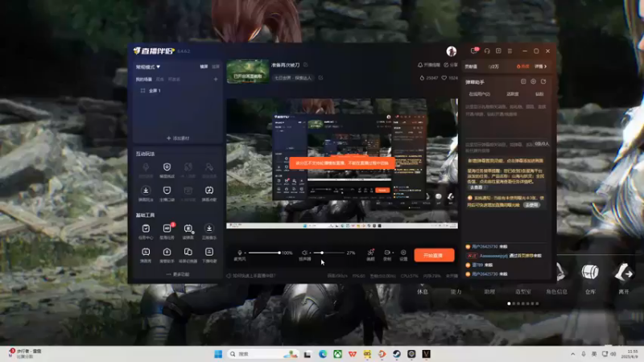This screenshot has height=362, width=644.
Task: Click stream cover thumbnail image
Action: point(248,72)
